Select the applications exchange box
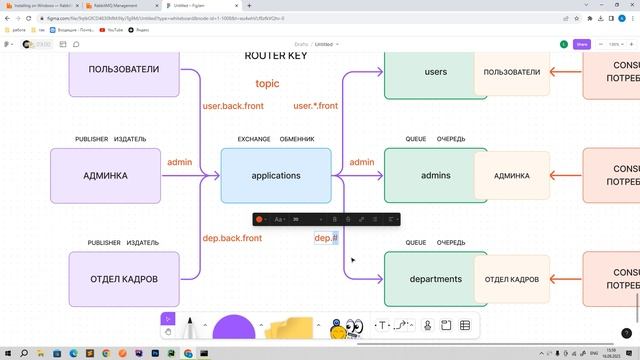The width and height of the screenshot is (640, 360). [276, 176]
